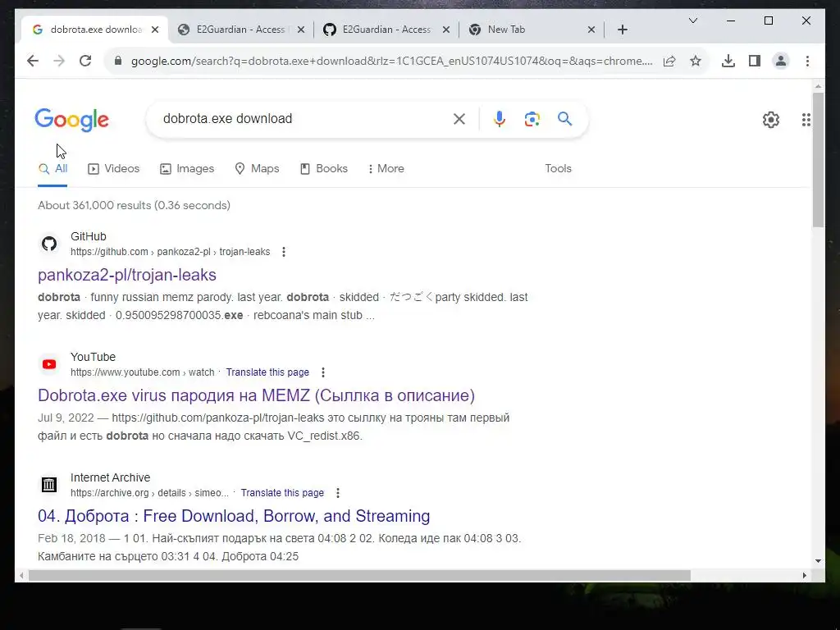The image size is (840, 630).
Task: Open the tab search chevron dropdown
Action: [692, 21]
